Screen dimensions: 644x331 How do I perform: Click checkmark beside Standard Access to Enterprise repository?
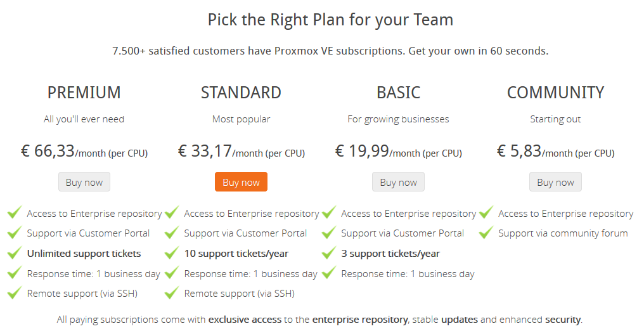coord(172,212)
